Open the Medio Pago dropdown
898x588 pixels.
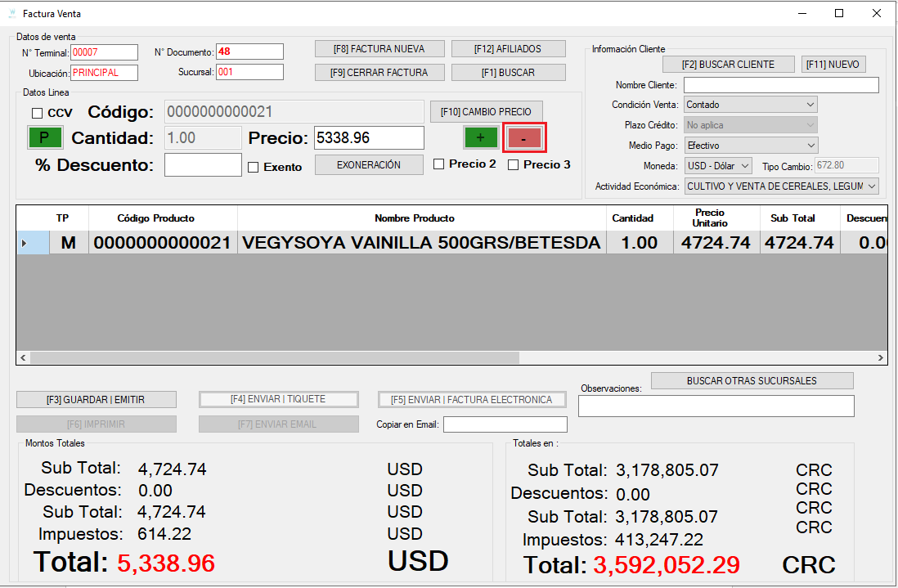click(x=751, y=146)
